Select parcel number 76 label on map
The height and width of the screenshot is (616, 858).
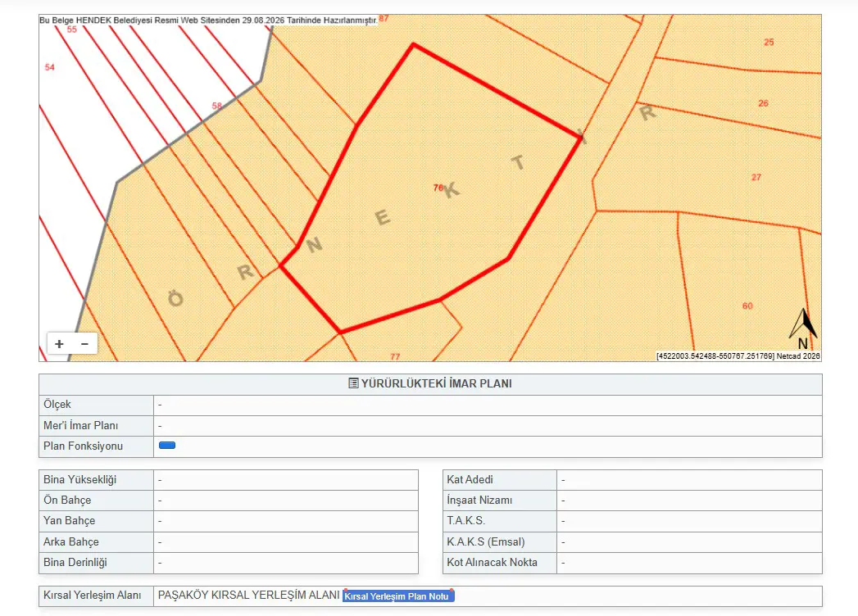438,188
